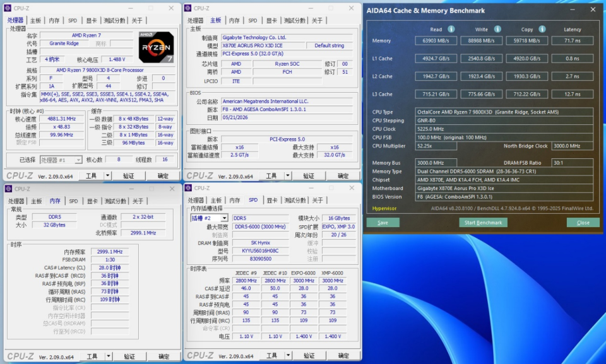Viewport: 606px width, 364px height.
Task: Click the Copy info icon in AIDA64
Action: pos(542,29)
